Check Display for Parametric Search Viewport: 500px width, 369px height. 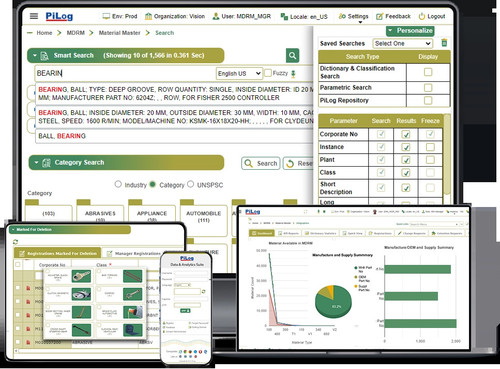[428, 88]
